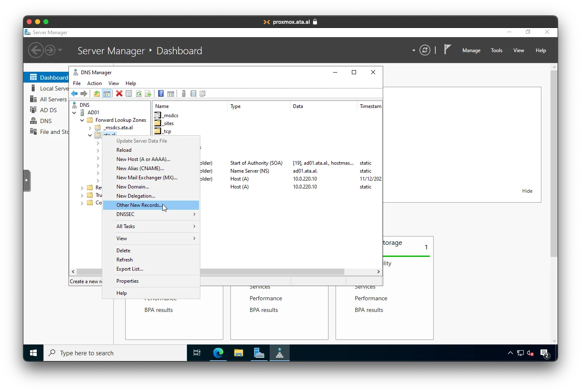
Task: Show hidden system tray icons chevron
Action: tap(510, 353)
